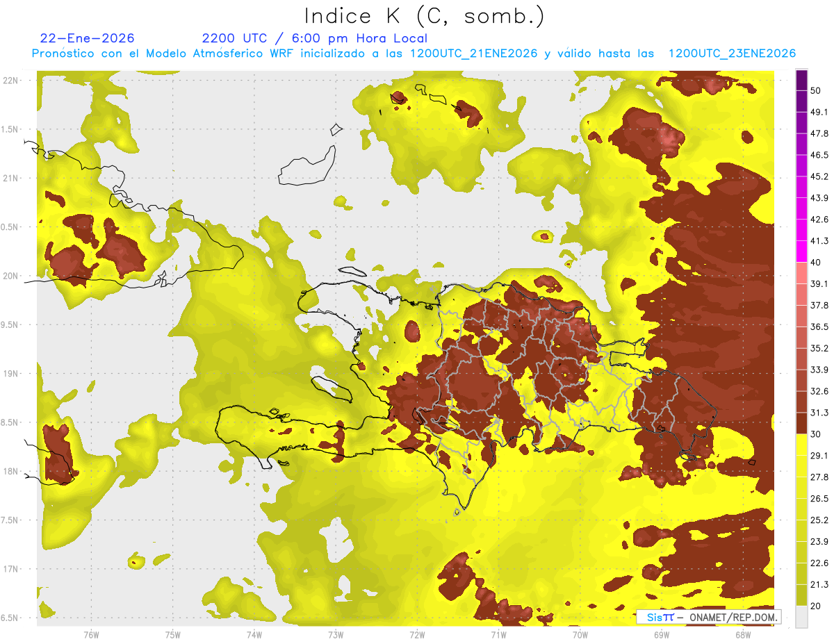Click the colorbar value '47.8'
This screenshot has height=644, width=834.
819,134
